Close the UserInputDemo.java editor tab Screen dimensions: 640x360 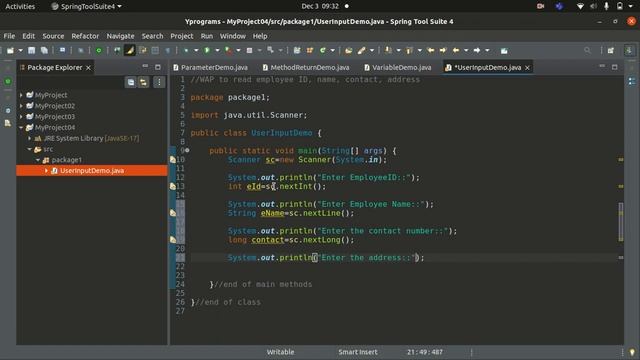tap(527, 68)
